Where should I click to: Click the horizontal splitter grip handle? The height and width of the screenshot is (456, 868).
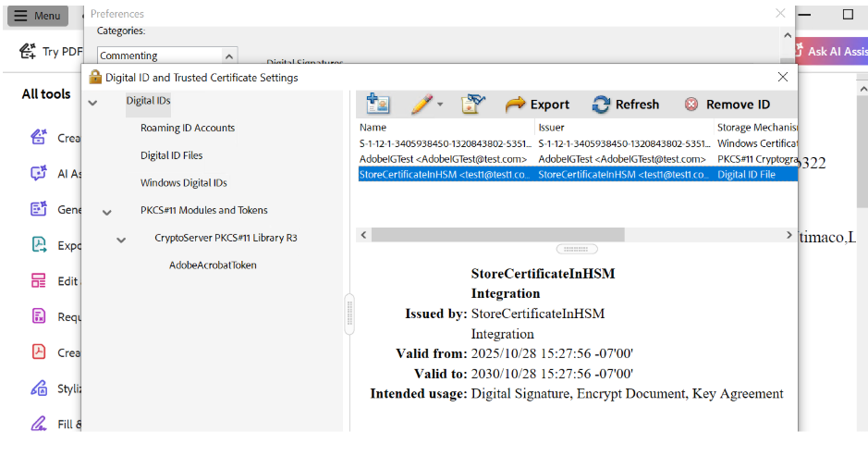pyautogui.click(x=576, y=250)
